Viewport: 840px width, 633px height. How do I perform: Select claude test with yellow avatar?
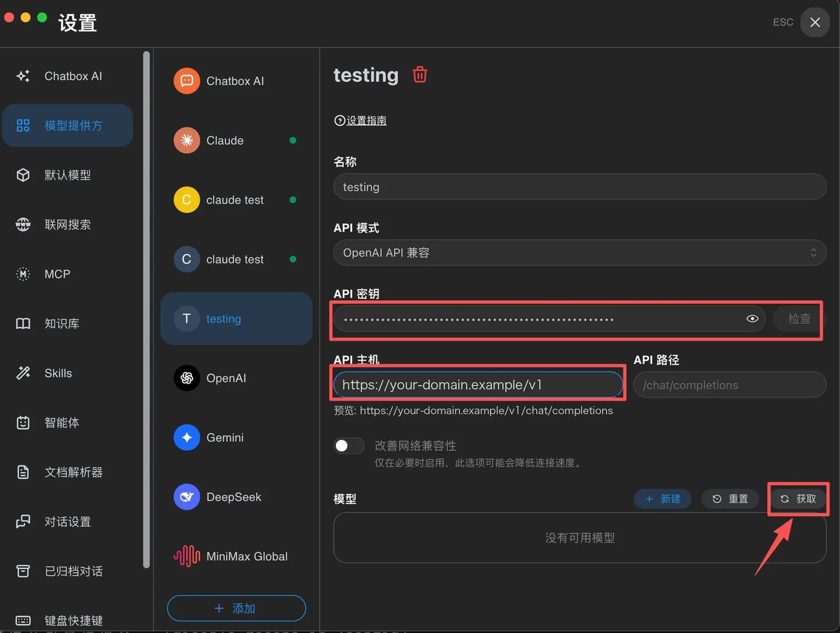tap(236, 199)
